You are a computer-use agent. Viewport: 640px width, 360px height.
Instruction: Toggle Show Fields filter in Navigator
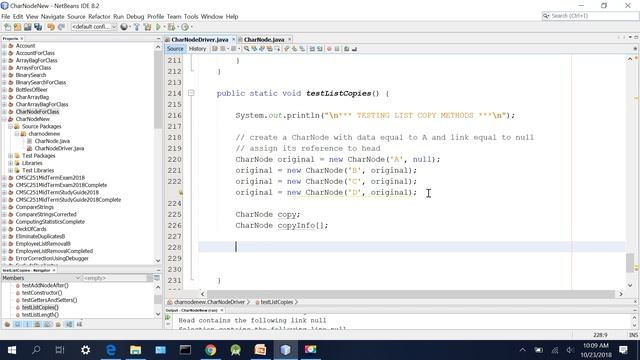point(17,324)
